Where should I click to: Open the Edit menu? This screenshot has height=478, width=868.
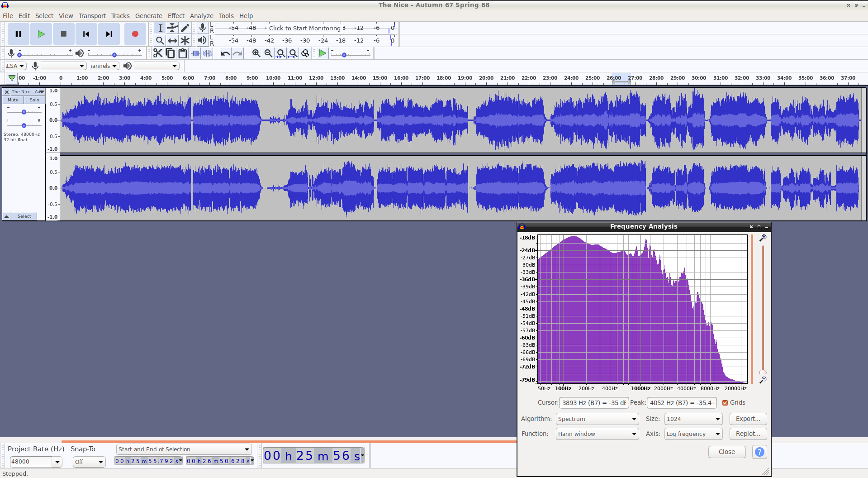coord(24,16)
